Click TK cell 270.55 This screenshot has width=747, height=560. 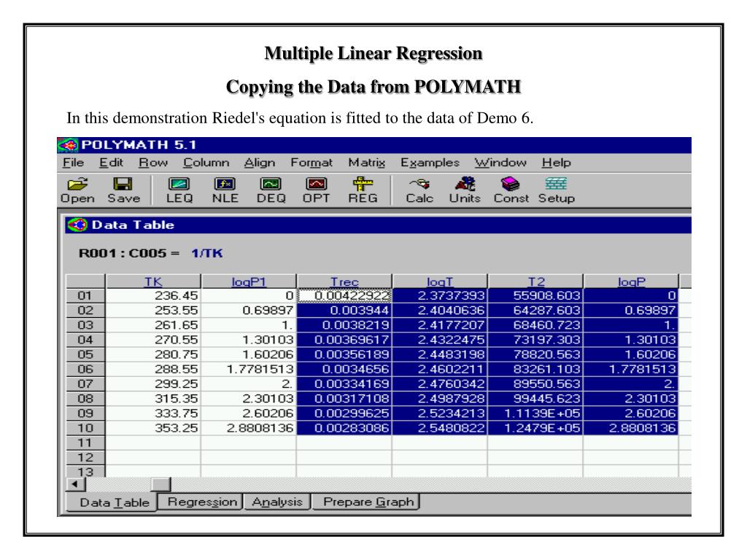pyautogui.click(x=153, y=340)
